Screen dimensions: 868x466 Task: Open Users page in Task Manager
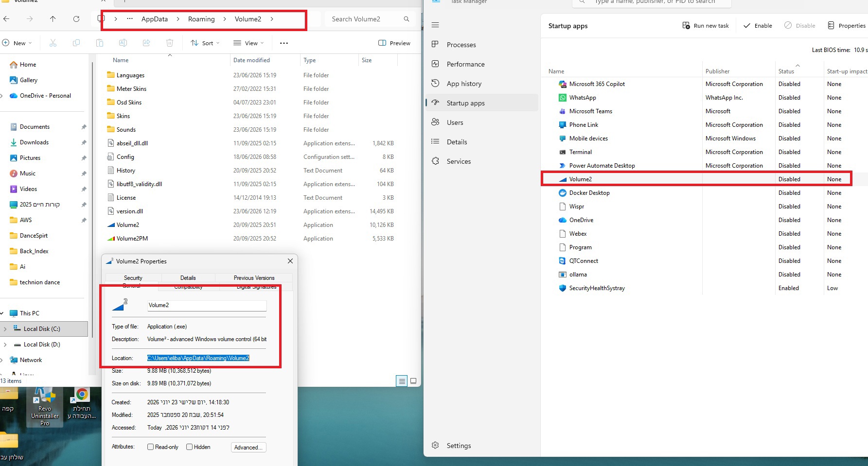pyautogui.click(x=482, y=122)
